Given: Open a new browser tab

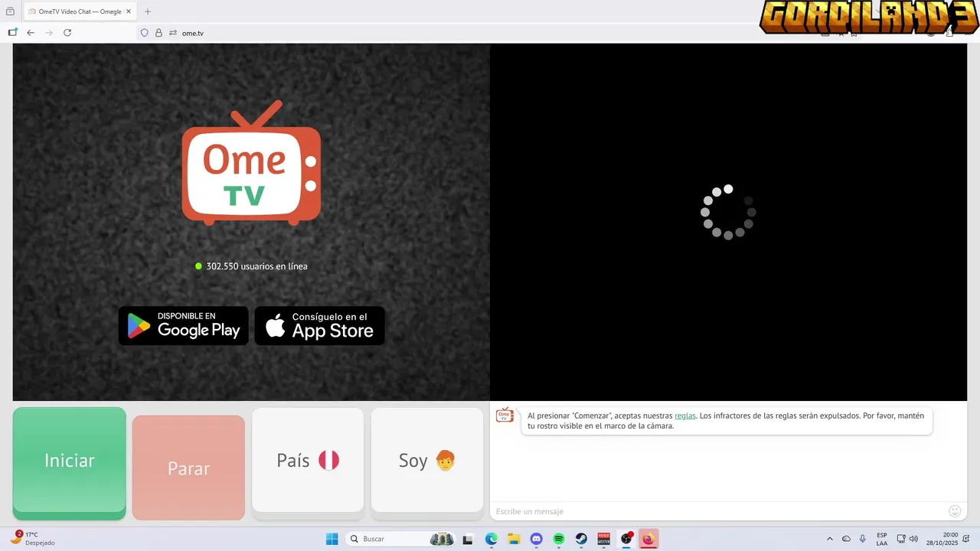Looking at the screenshot, I should click(148, 11).
